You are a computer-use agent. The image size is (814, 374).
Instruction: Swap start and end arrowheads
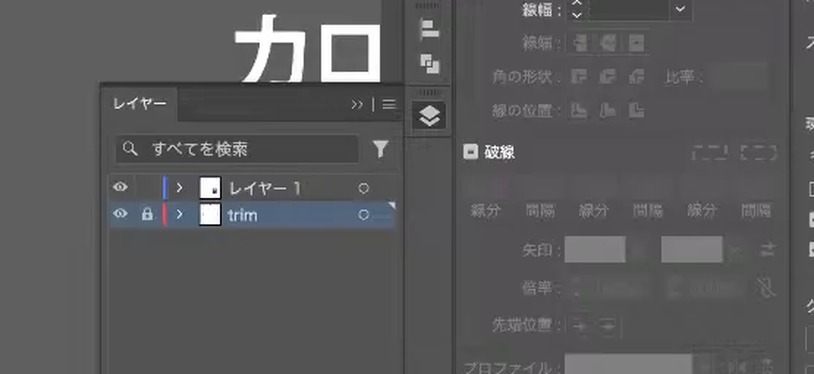coord(767,250)
